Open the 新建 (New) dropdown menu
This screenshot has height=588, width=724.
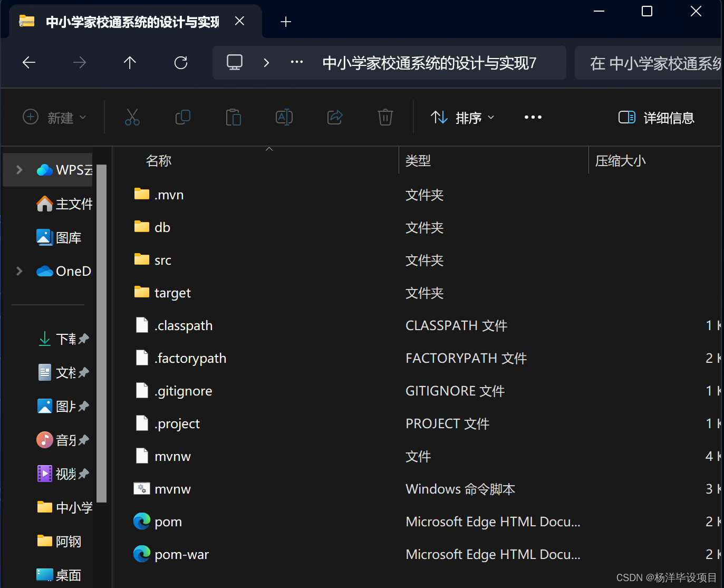[54, 117]
